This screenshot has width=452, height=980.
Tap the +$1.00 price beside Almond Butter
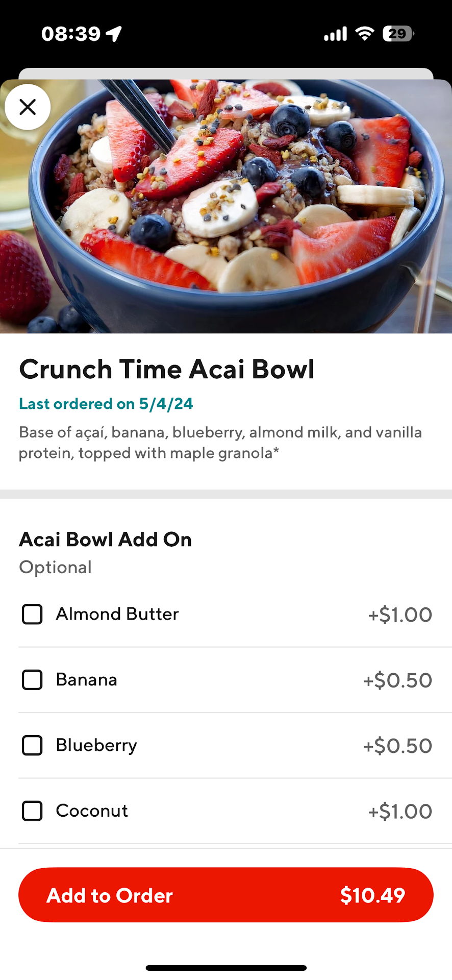coord(400,615)
